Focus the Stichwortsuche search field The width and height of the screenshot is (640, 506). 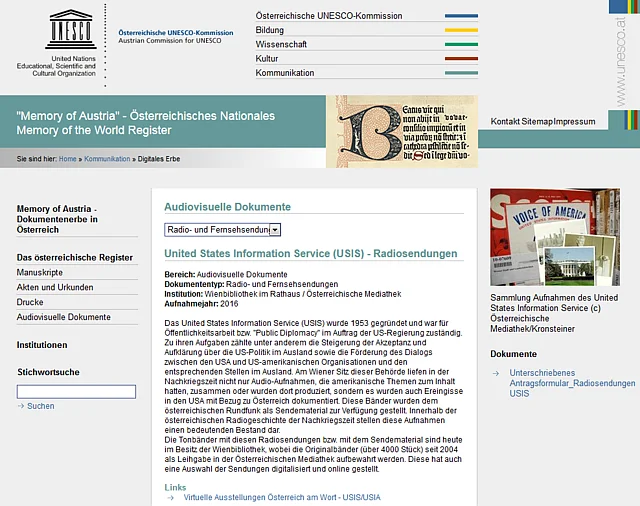coord(76,392)
